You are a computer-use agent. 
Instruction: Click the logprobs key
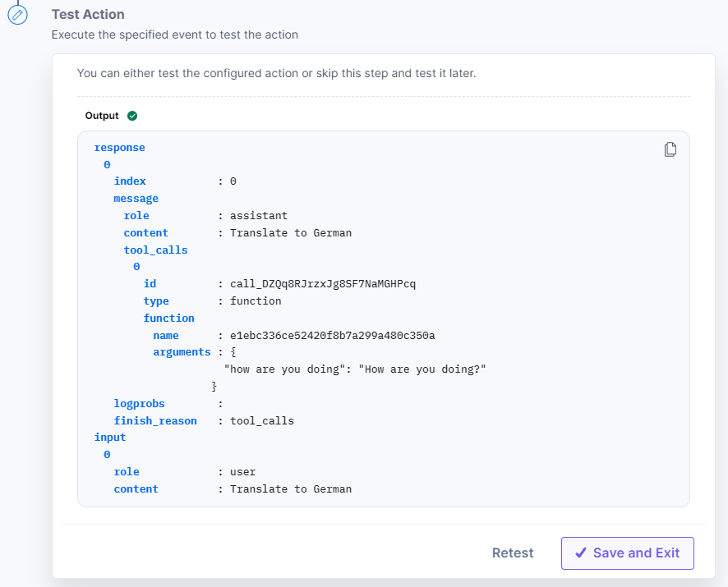tap(139, 403)
